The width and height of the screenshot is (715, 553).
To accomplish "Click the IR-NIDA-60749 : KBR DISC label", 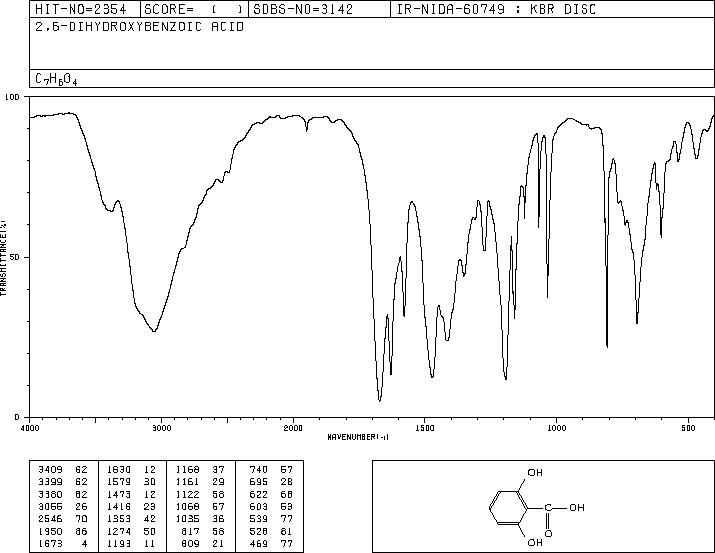I will [x=496, y=9].
